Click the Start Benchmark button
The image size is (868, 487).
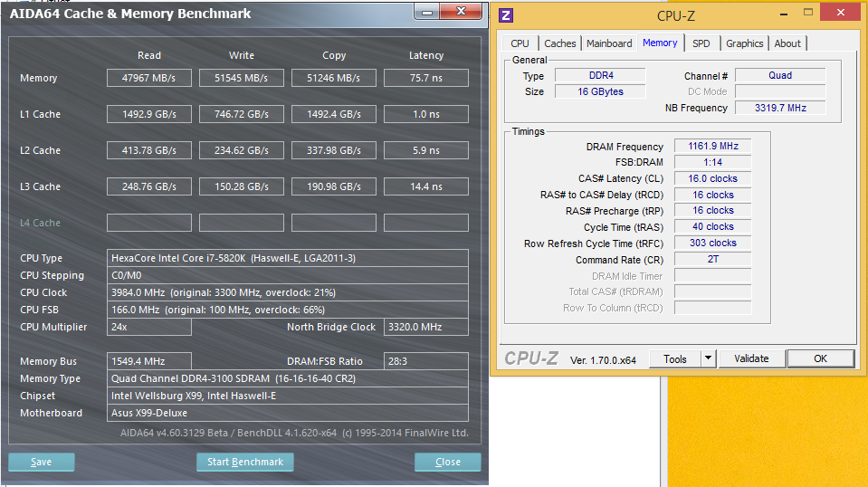[245, 462]
